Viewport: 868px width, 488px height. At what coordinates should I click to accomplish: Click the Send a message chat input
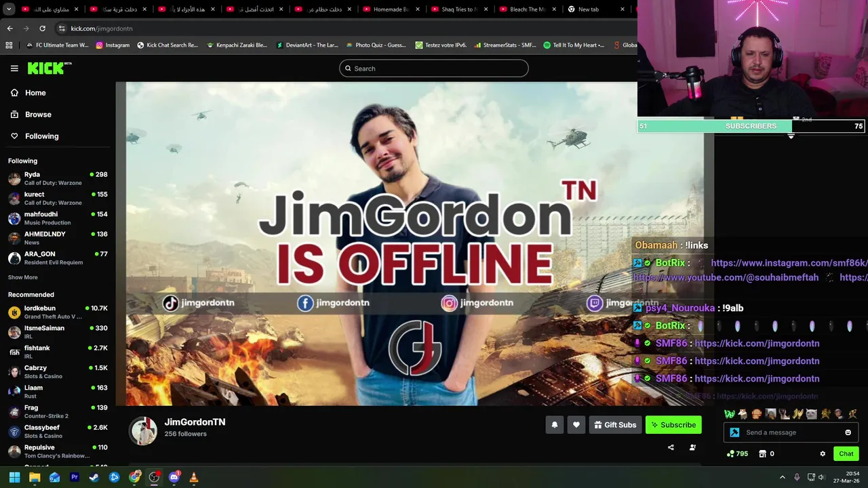[x=791, y=432]
